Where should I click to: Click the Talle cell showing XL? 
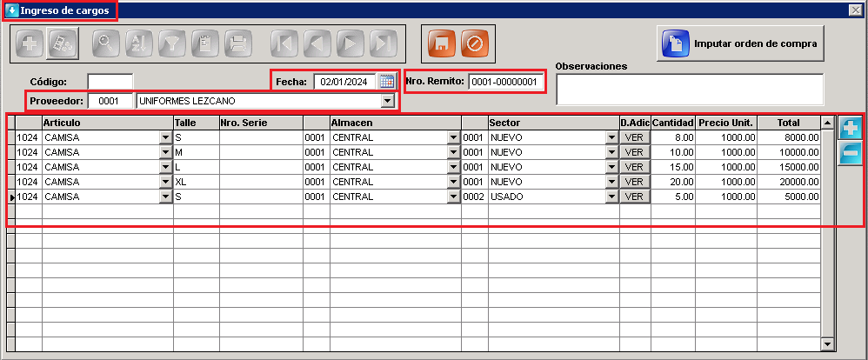pos(197,182)
